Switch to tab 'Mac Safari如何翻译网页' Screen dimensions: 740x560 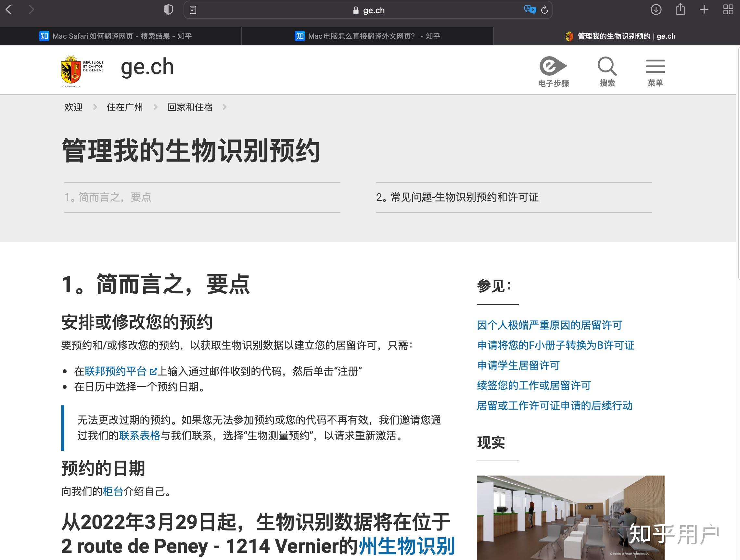point(121,36)
